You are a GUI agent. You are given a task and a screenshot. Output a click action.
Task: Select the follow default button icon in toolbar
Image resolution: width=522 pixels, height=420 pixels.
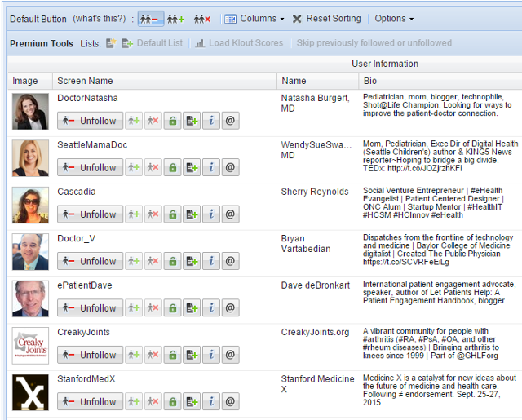[x=175, y=18]
